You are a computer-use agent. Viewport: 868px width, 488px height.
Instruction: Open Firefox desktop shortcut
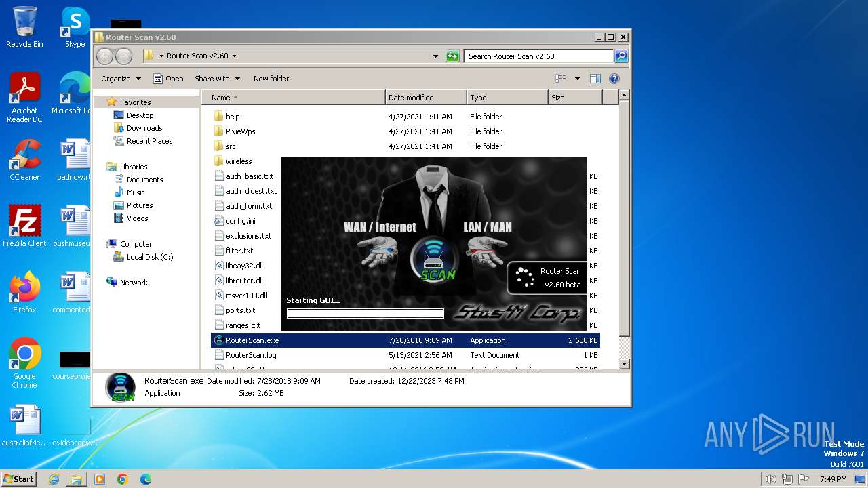(x=24, y=293)
